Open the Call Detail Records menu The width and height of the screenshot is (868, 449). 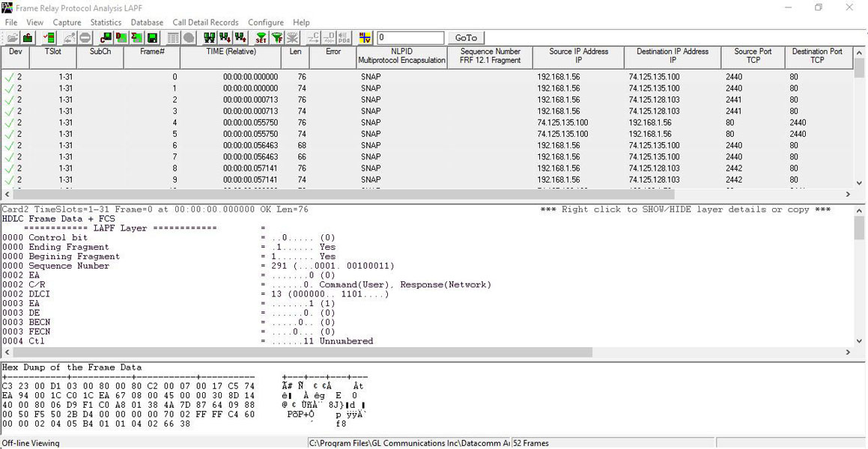205,22
